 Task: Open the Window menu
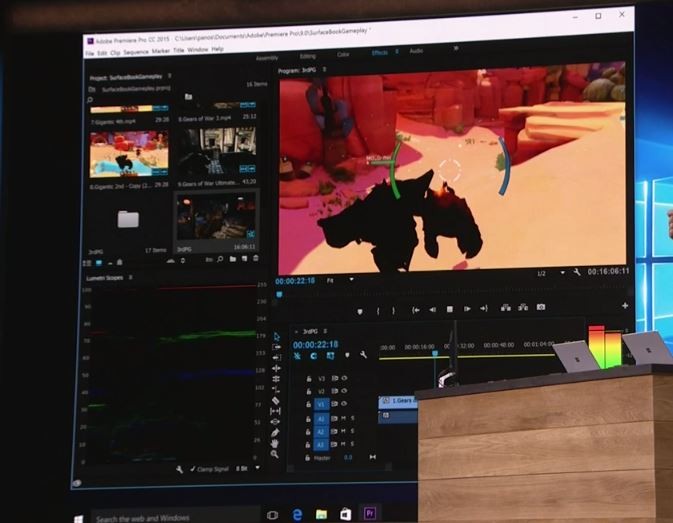pyautogui.click(x=197, y=50)
